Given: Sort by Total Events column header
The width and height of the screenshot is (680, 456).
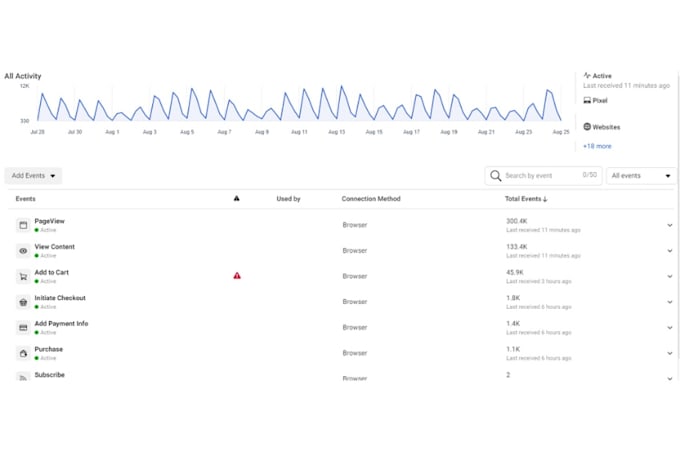Looking at the screenshot, I should [526, 199].
